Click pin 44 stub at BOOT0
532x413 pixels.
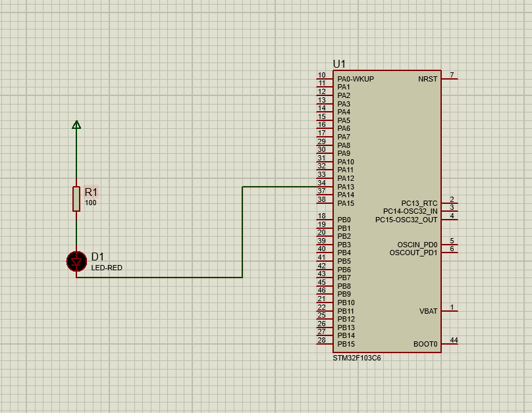(450, 344)
